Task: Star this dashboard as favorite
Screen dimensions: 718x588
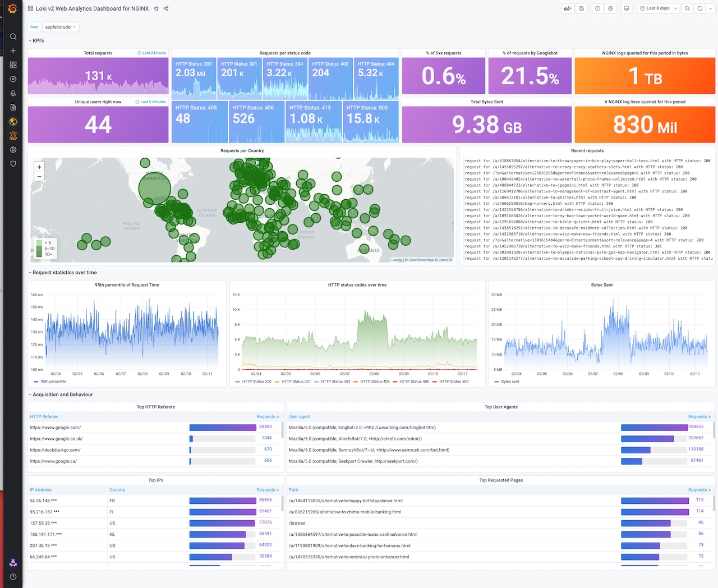Action: pos(157,8)
